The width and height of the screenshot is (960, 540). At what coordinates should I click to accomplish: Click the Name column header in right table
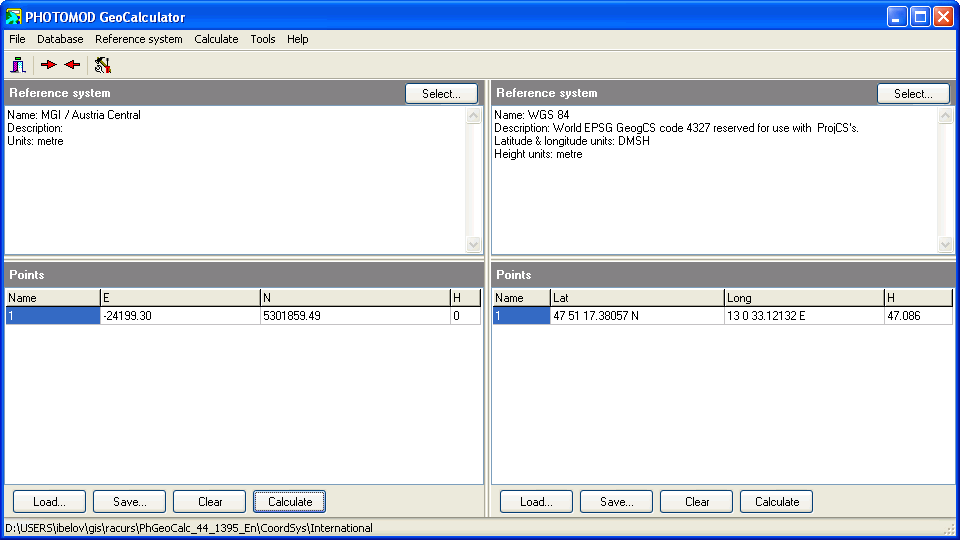click(x=521, y=298)
